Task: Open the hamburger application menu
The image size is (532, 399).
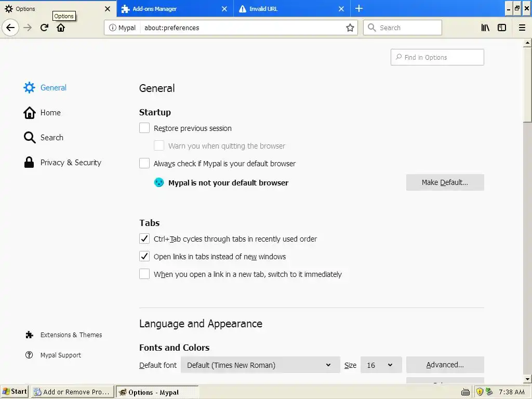Action: point(522,28)
